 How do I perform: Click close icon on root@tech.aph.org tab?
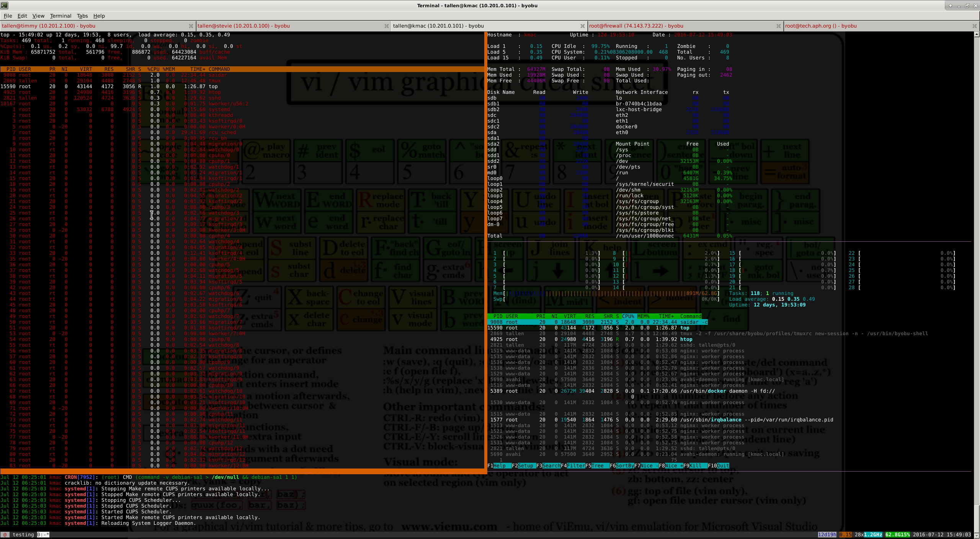pyautogui.click(x=974, y=26)
